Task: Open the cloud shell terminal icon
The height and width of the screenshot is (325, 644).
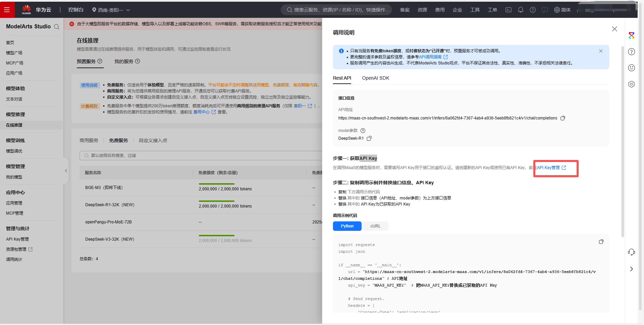Action: pyautogui.click(x=509, y=10)
